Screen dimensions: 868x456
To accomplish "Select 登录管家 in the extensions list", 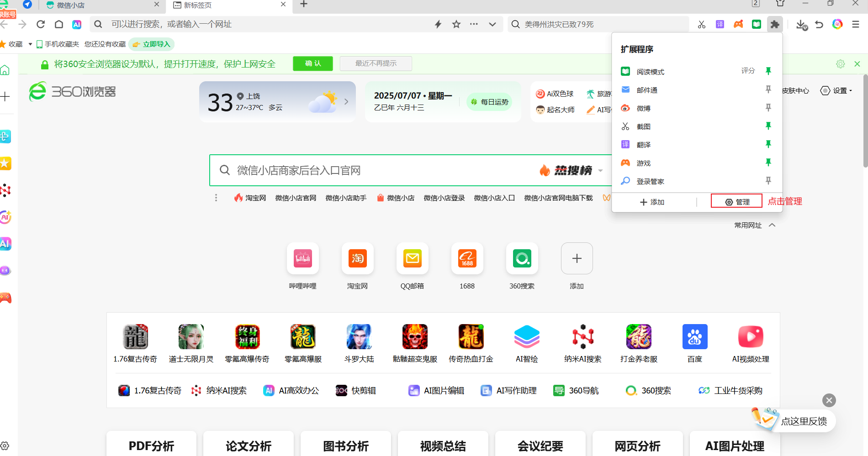I will [651, 181].
